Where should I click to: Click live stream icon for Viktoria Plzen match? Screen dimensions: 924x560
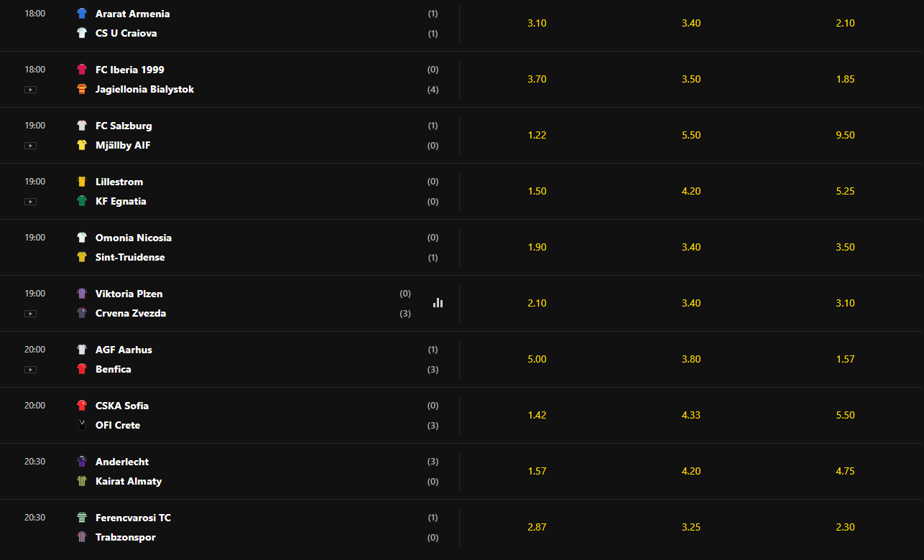pyautogui.click(x=30, y=314)
